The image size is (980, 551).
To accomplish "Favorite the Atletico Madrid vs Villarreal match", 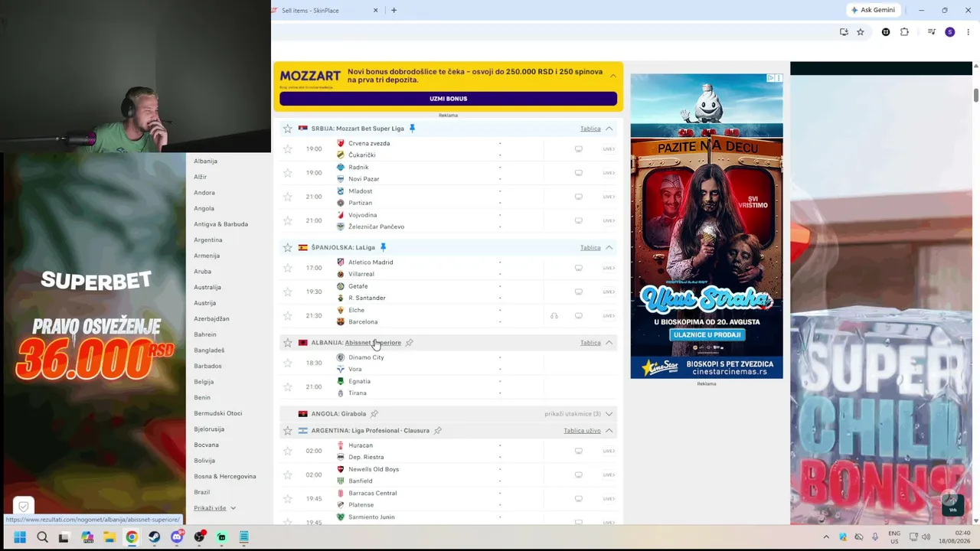I will point(288,268).
